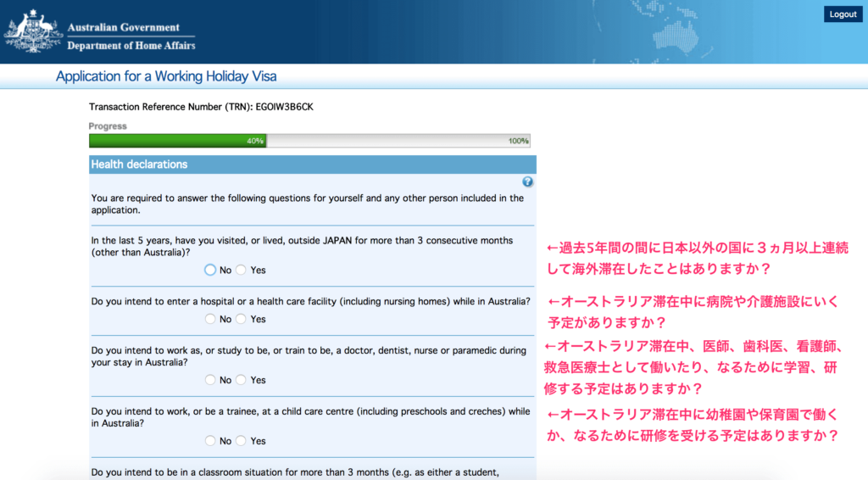The height and width of the screenshot is (480, 868).
Task: Click the classroom situation question text
Action: click(295, 472)
